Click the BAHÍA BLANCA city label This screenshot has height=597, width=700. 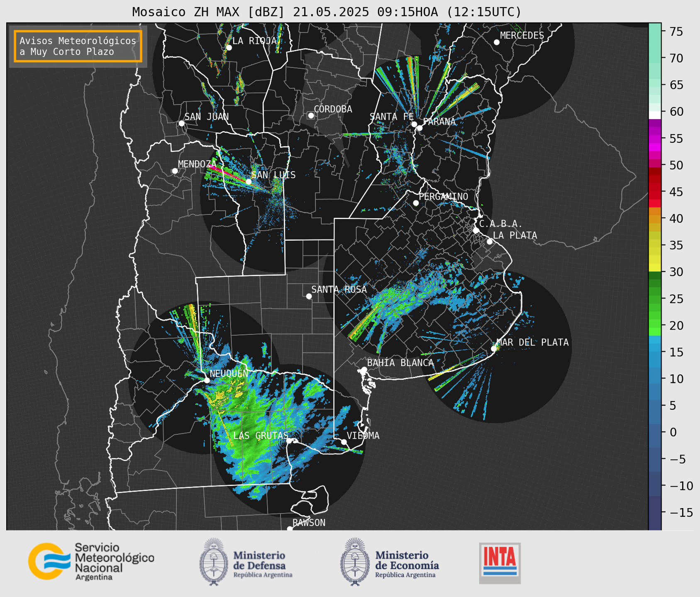[400, 363]
